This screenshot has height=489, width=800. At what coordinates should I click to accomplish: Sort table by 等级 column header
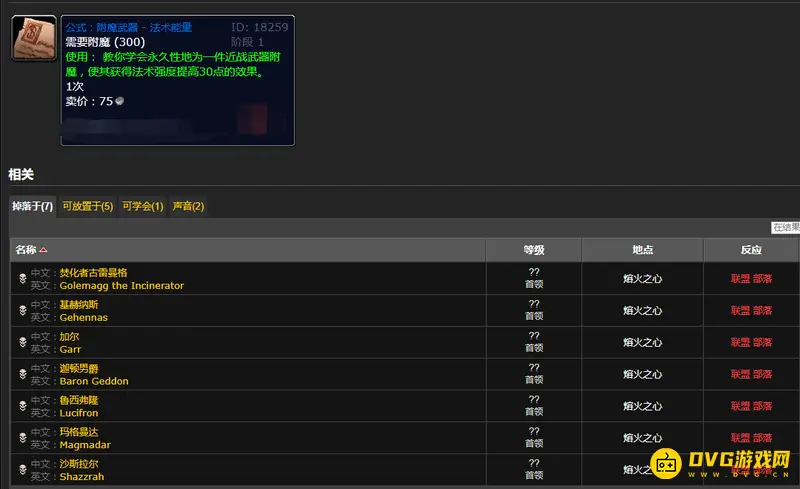tap(534, 250)
